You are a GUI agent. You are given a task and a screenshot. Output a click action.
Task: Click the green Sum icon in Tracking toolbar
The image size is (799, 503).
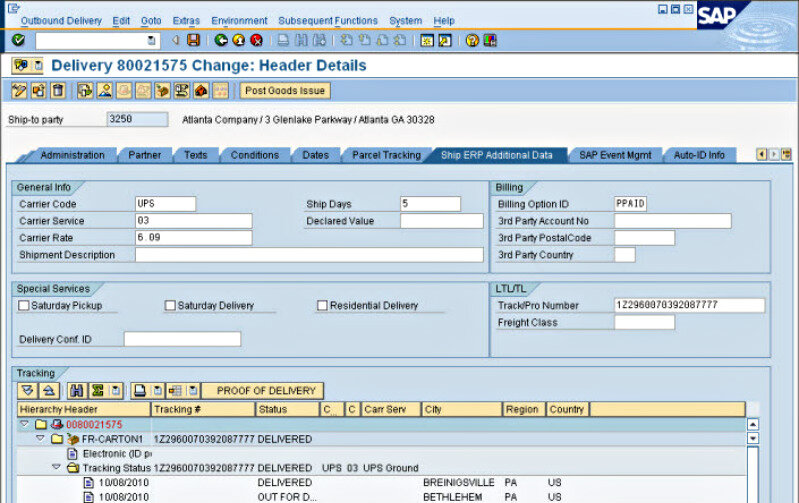[96, 391]
